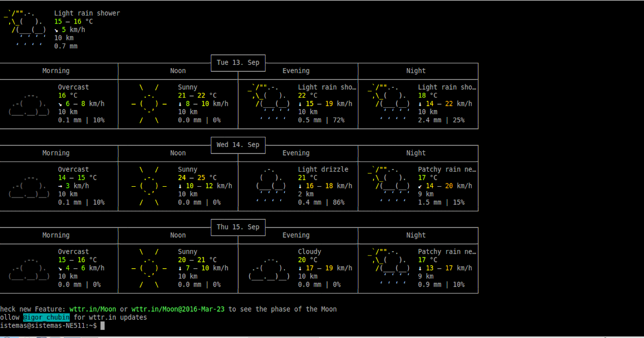Click the Tue 13. Sep table header
Viewport: 644px width, 338px height.
pyautogui.click(x=238, y=62)
